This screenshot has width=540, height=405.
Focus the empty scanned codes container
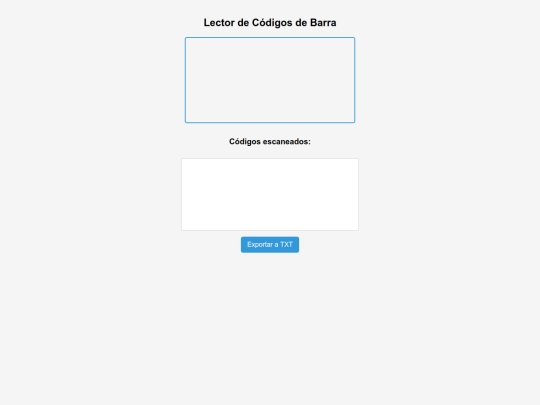coord(270,195)
